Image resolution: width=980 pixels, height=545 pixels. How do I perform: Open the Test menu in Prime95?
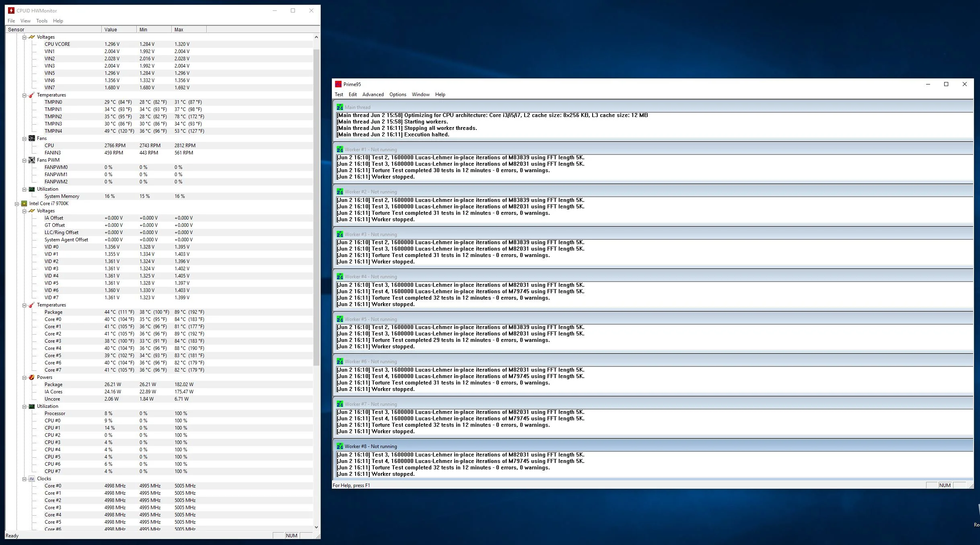339,95
